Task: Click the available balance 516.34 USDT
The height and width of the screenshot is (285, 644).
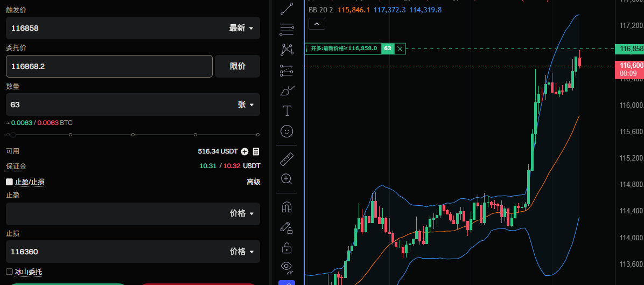Action: point(218,151)
